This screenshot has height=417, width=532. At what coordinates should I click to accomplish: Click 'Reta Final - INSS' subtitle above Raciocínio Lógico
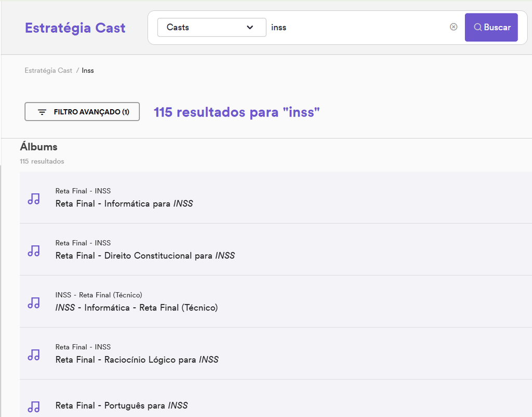pyautogui.click(x=83, y=347)
